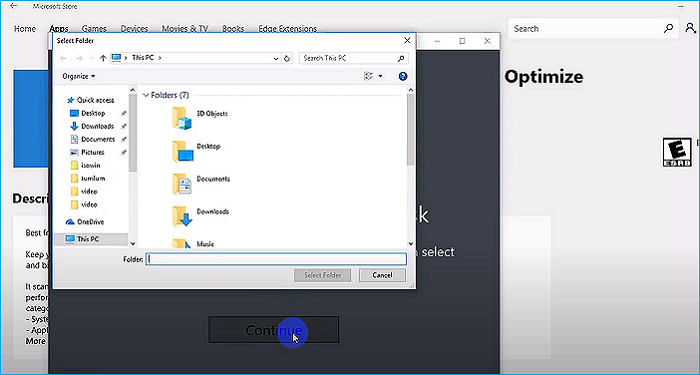Viewport: 700px width, 375px height.
Task: Open the Books tab in Microsoft Store
Action: coord(233,29)
